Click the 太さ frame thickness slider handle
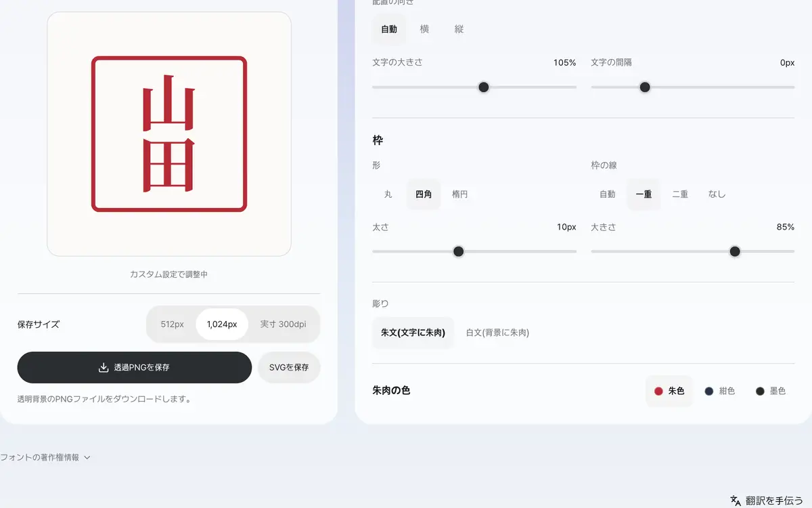 coord(459,251)
